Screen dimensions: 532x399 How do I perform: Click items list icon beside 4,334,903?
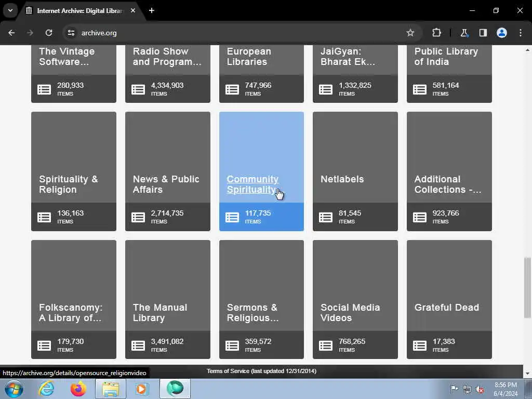[x=138, y=89]
